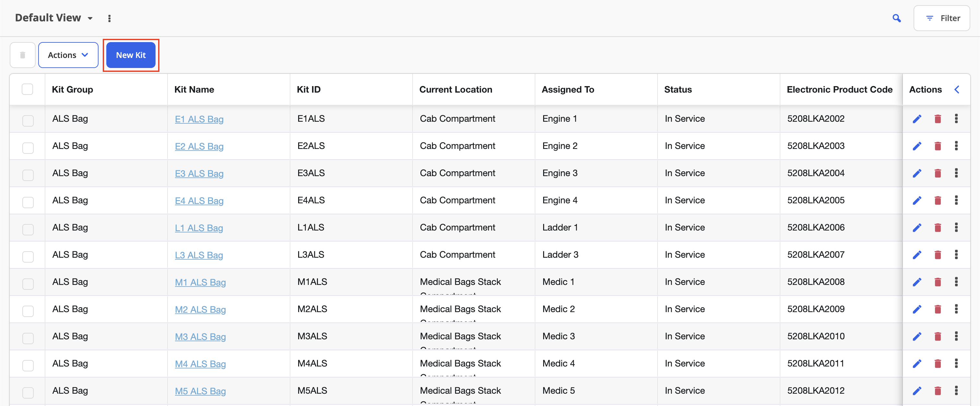Sort by Kit Group column header
The height and width of the screenshot is (406, 980).
pos(72,90)
